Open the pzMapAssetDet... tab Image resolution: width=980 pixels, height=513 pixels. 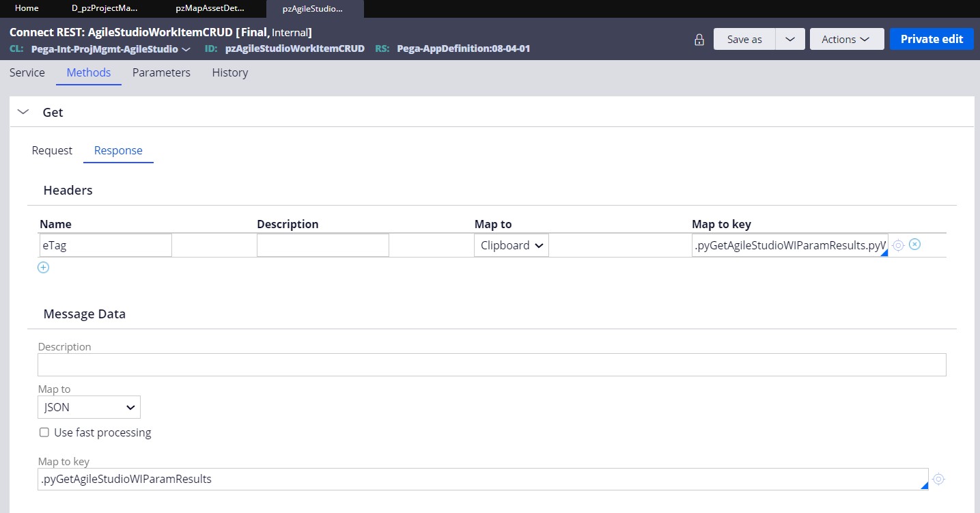click(x=210, y=9)
